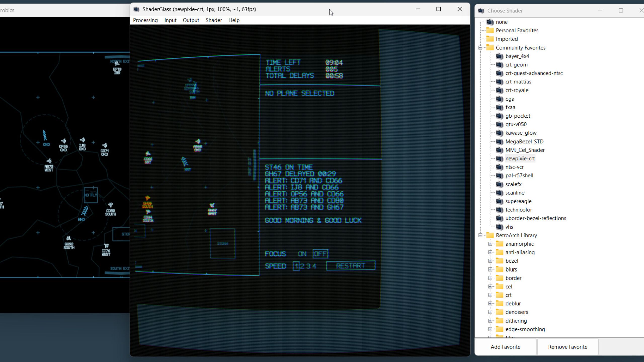644x362 pixels.
Task: Pick the crt-royale shader icon
Action: (x=499, y=90)
